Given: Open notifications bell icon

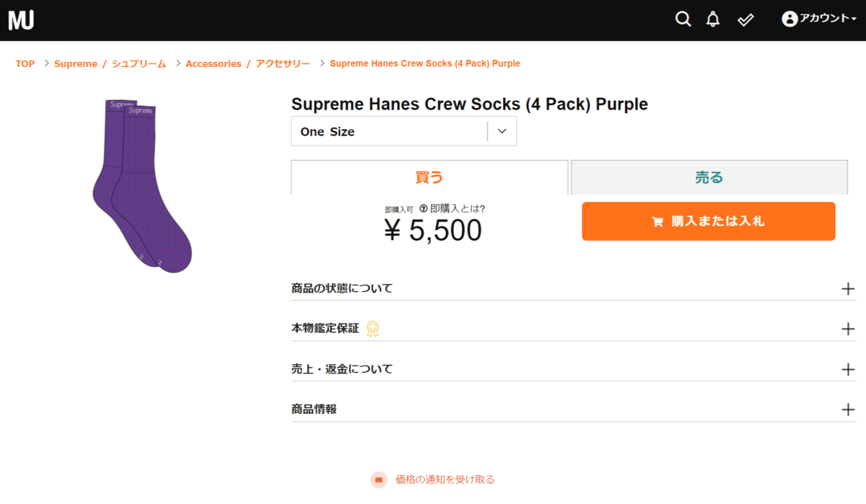Looking at the screenshot, I should (713, 19).
